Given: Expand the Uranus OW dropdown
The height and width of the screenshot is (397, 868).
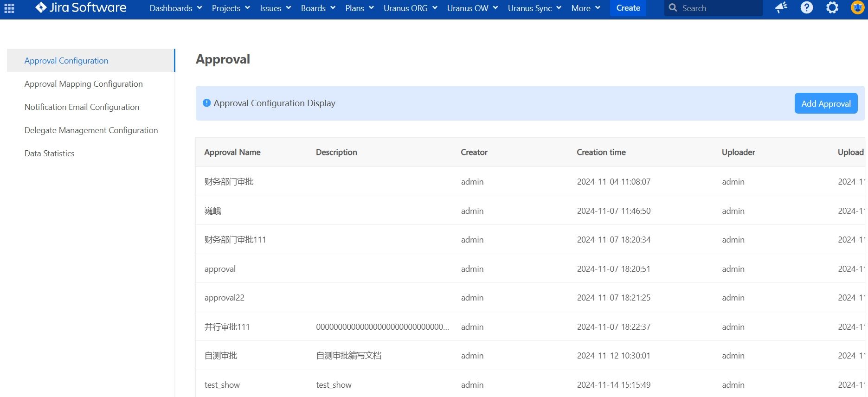Looking at the screenshot, I should point(473,8).
